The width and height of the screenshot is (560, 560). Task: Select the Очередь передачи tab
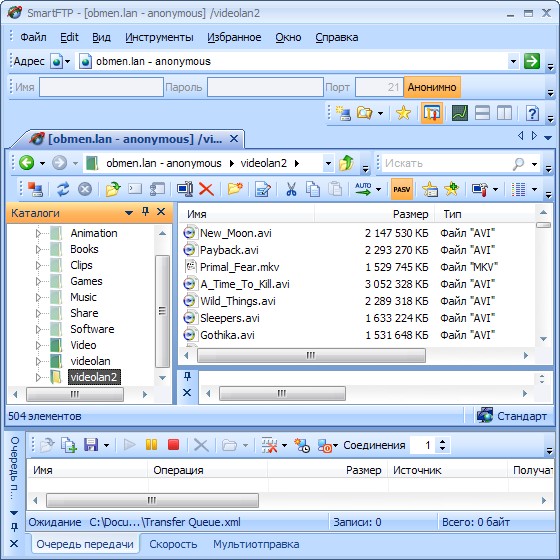pos(85,544)
